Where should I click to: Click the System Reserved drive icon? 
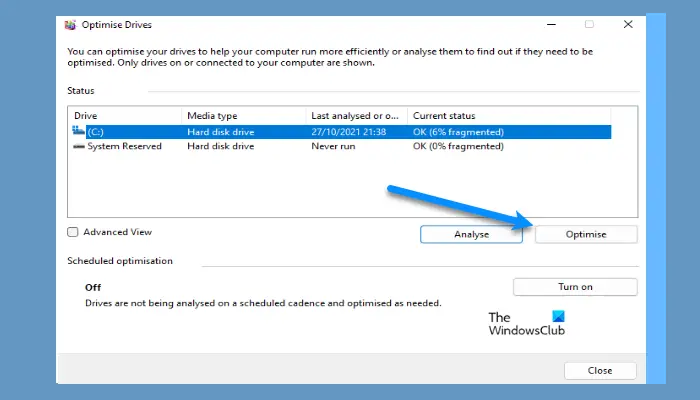79,146
